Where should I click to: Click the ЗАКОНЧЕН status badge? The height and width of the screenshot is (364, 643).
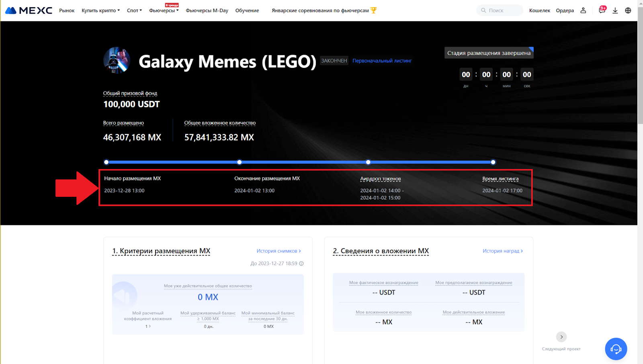334,61
